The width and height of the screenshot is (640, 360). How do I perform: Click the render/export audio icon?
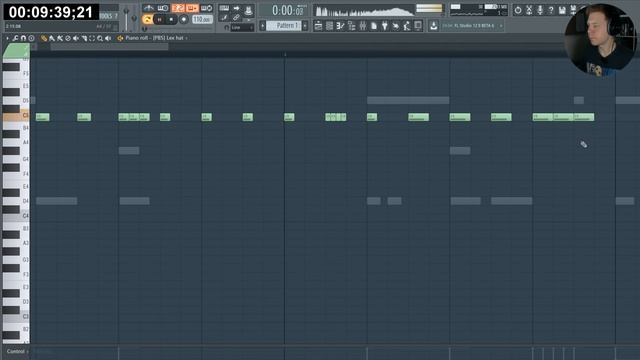[x=573, y=10]
